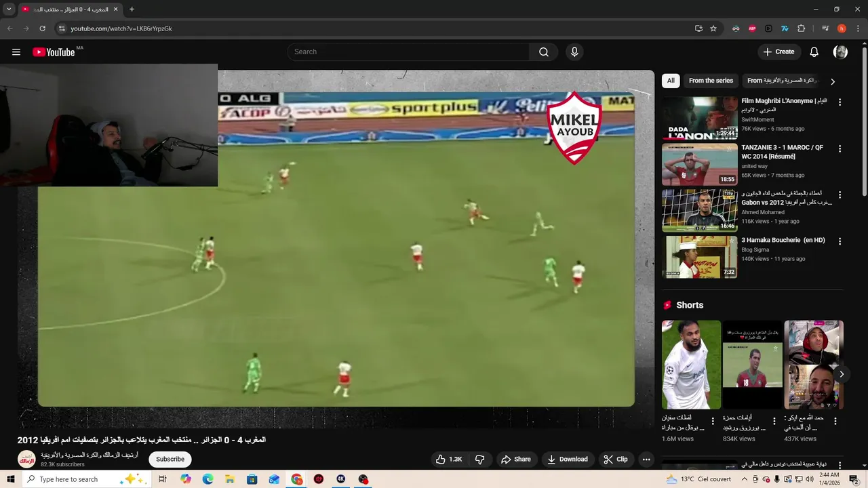Share the video

(x=516, y=460)
